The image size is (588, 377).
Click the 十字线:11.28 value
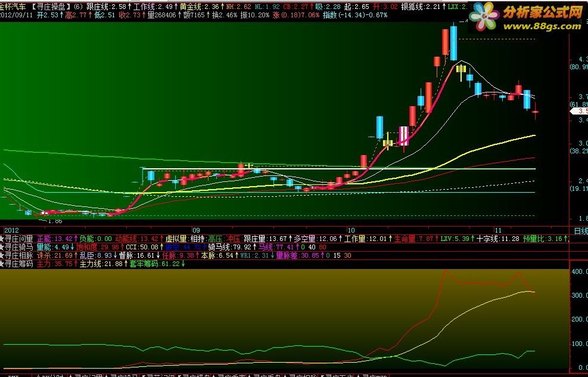(498, 239)
